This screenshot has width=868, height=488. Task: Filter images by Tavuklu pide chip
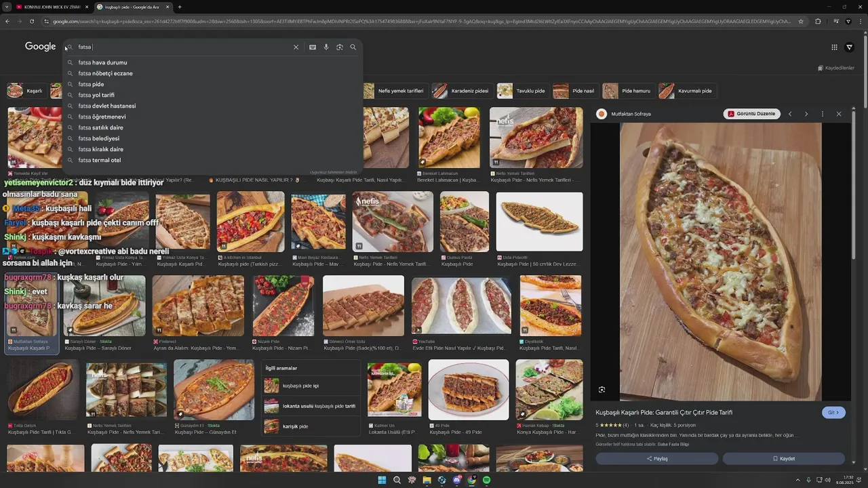[522, 91]
